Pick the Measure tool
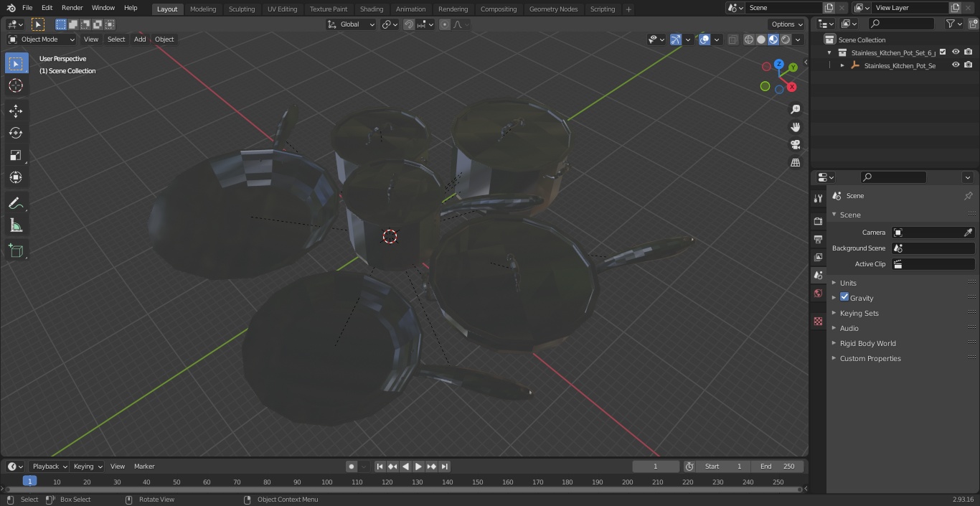This screenshot has width=980, height=506. click(16, 226)
